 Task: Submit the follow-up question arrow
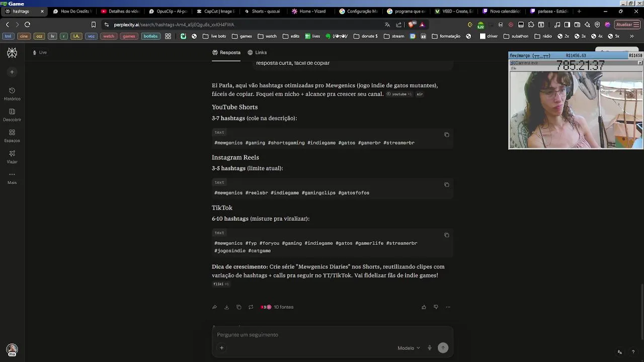(x=443, y=348)
